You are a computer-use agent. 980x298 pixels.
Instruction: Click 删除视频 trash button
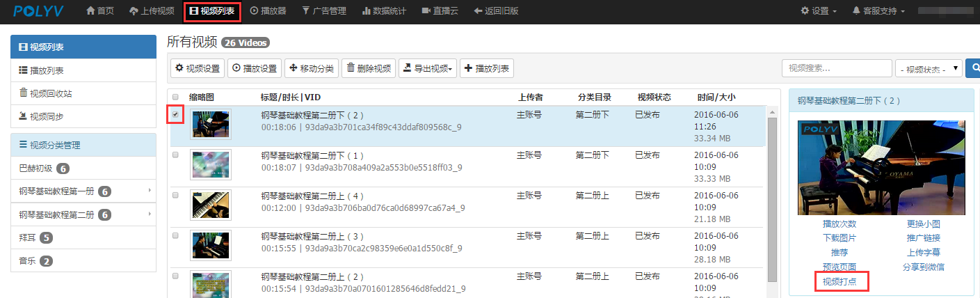click(x=368, y=68)
